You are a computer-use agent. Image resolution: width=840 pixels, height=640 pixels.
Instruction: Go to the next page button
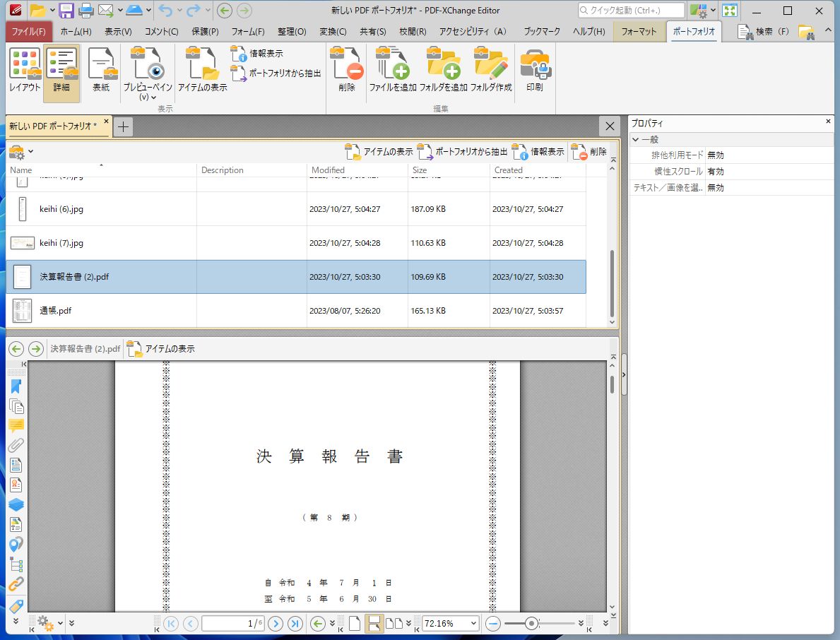(276, 623)
